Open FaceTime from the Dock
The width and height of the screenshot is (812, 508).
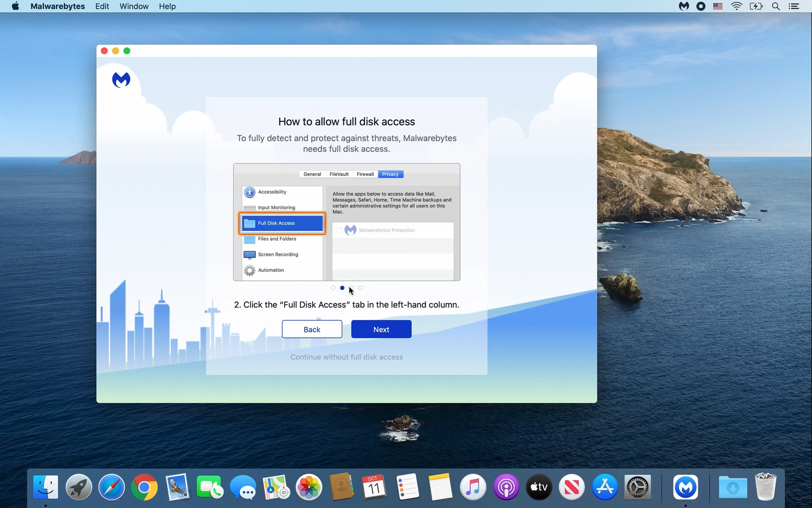[210, 487]
